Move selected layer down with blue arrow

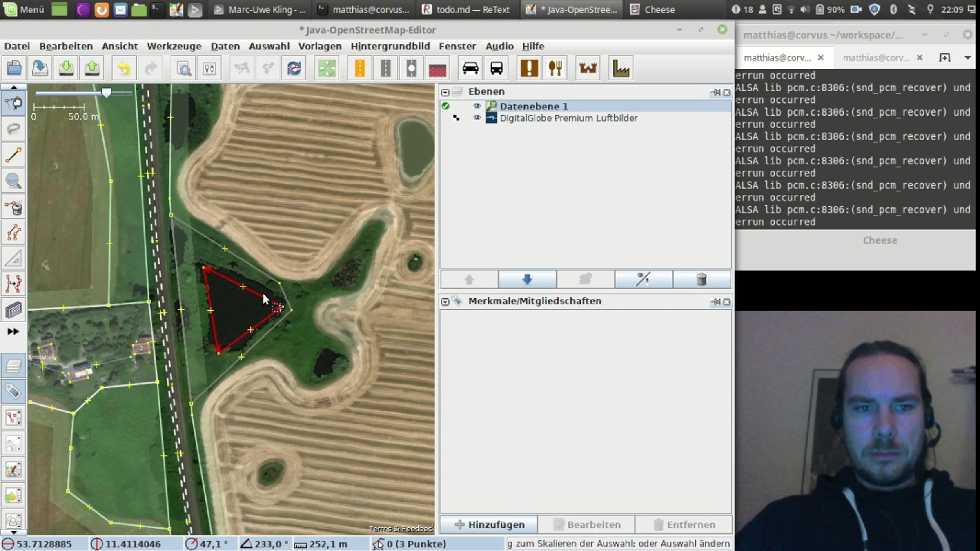pos(527,279)
